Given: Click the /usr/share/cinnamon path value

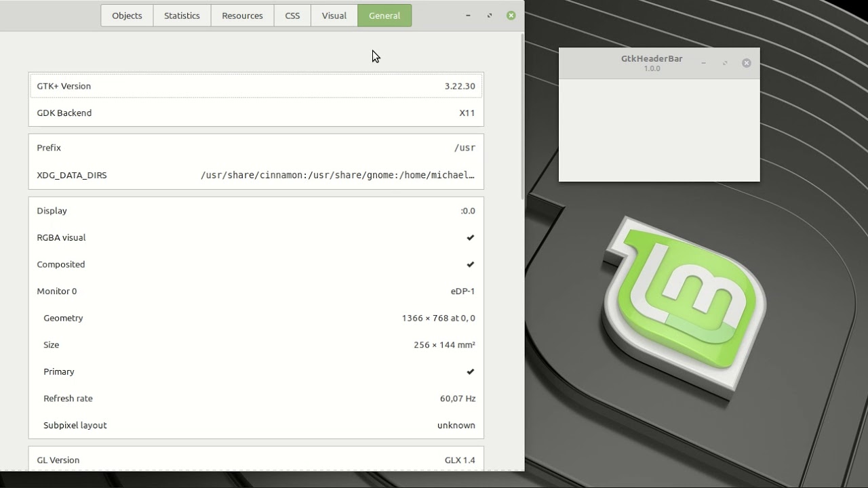Looking at the screenshot, I should (338, 175).
